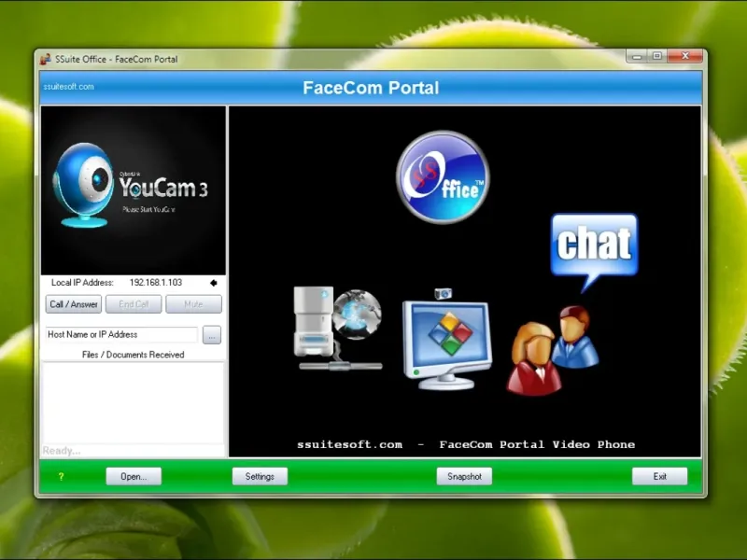747x560 pixels.
Task: Maximize the FaceCom Portal window
Action: click(x=657, y=56)
